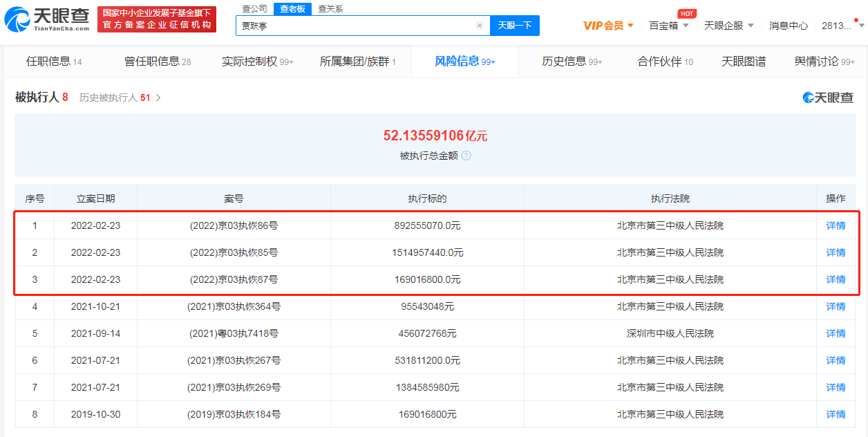
Task: Switch to the 查关系 search tab
Action: (330, 9)
